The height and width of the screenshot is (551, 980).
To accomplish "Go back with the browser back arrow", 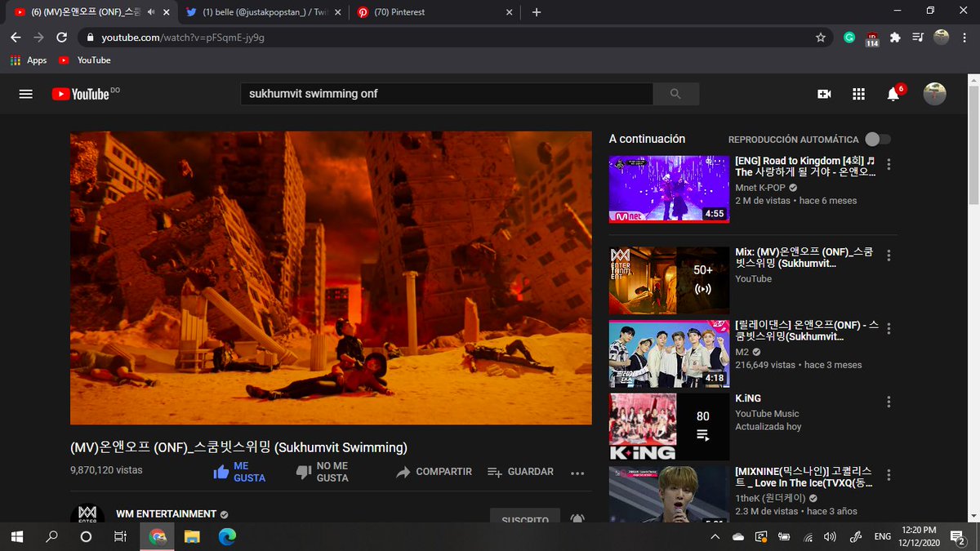I will pyautogui.click(x=16, y=37).
